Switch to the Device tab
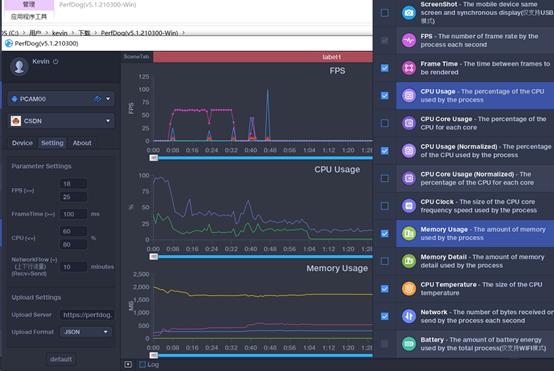This screenshot has width=554, height=371. [22, 143]
